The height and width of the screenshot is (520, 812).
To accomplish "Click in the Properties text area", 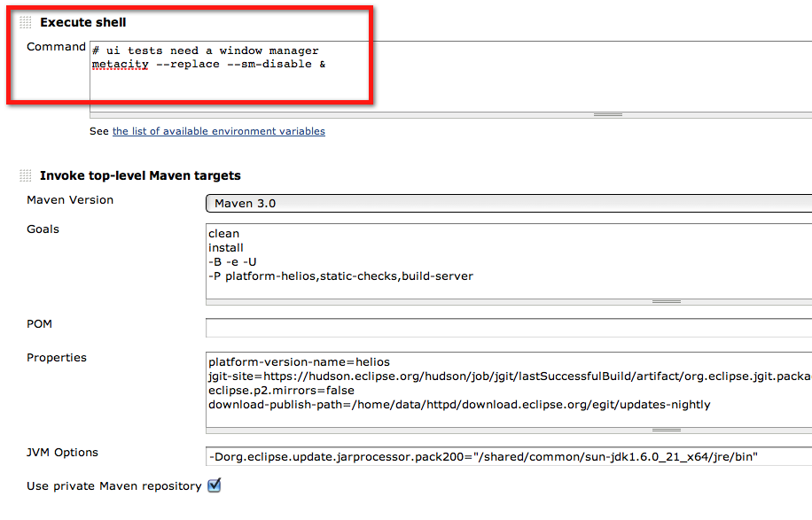I will click(509, 390).
